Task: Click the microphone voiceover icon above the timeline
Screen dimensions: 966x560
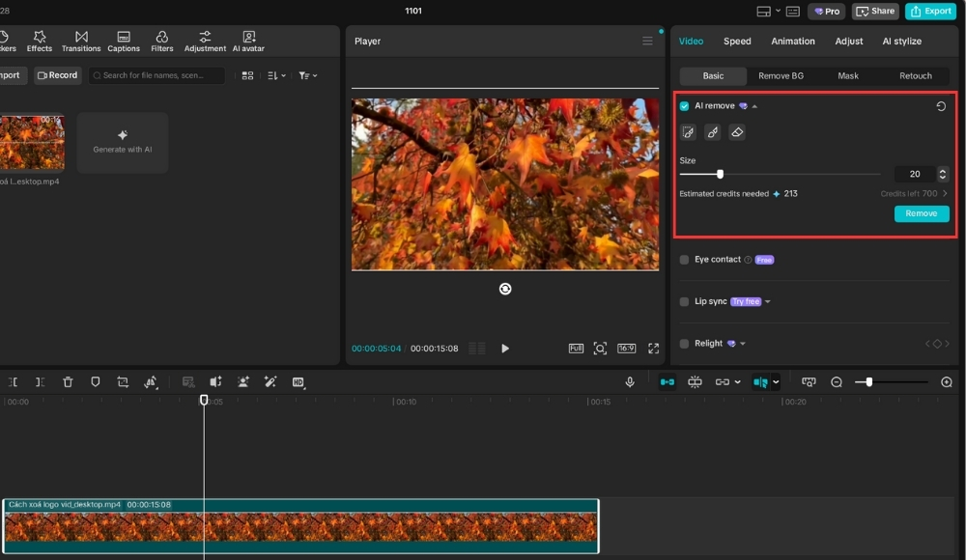Action: coord(630,381)
